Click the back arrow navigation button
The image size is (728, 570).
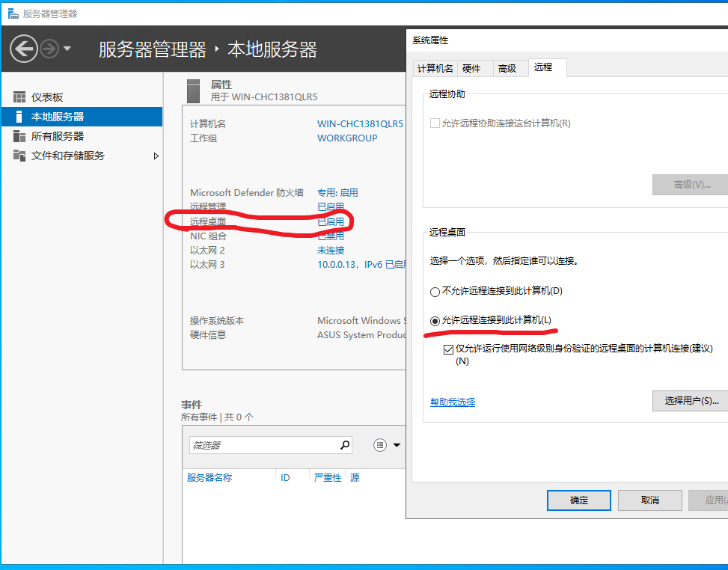pos(23,49)
